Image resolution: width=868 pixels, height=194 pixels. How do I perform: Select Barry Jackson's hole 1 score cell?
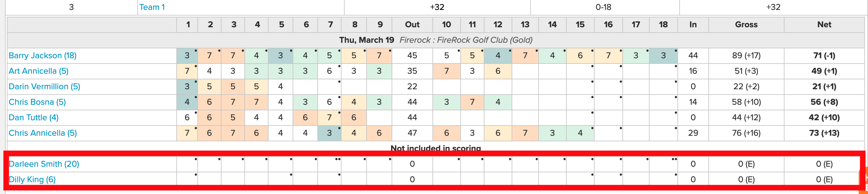pyautogui.click(x=187, y=56)
